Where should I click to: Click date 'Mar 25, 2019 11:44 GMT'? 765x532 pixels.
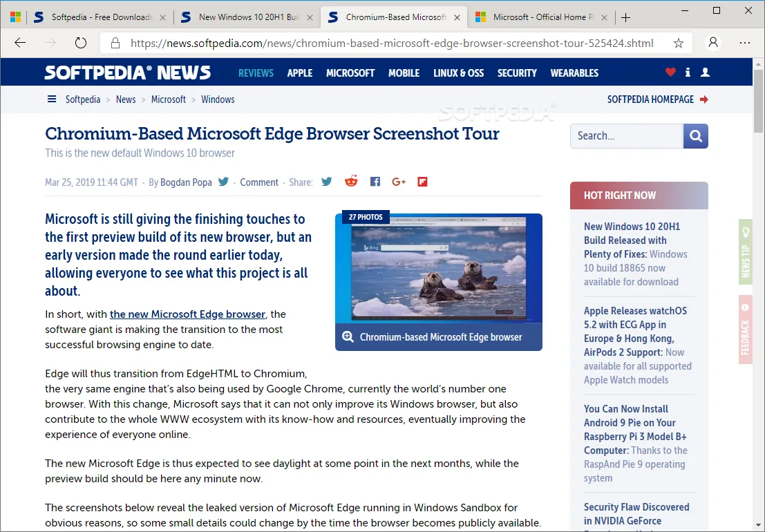pos(91,182)
